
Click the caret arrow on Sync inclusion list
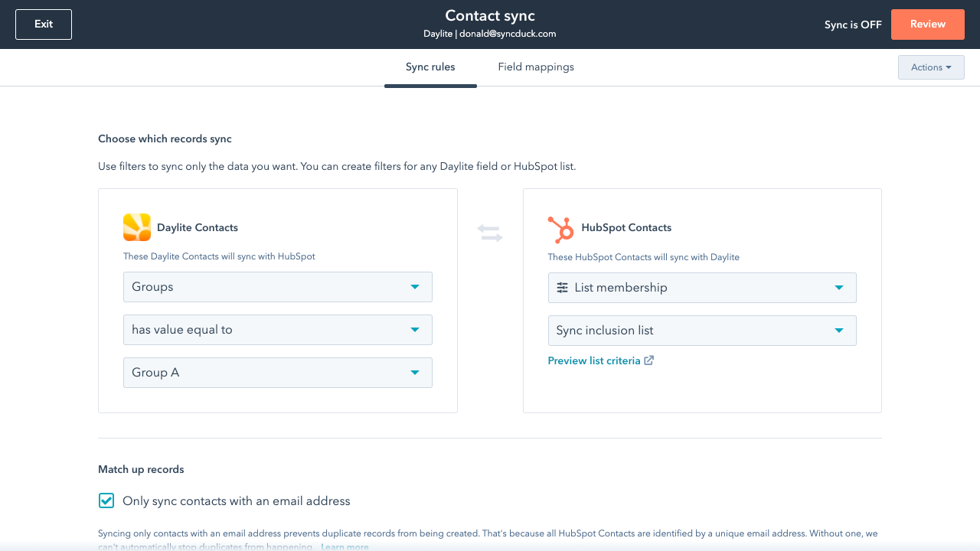point(839,331)
